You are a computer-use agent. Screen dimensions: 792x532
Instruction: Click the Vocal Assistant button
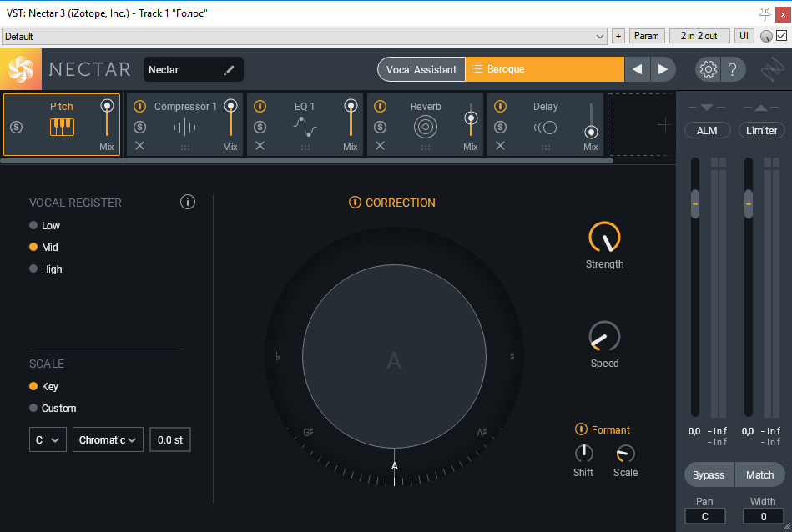(421, 69)
